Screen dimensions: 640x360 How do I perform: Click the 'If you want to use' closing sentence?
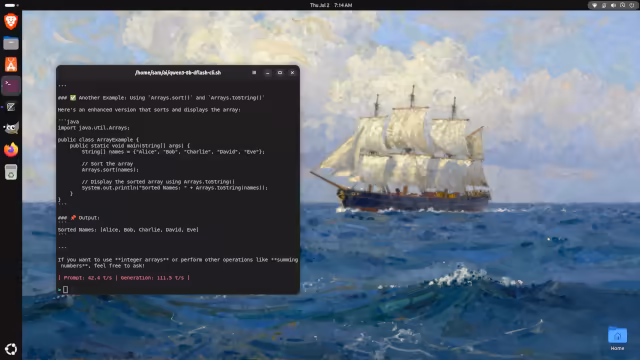pos(178,263)
